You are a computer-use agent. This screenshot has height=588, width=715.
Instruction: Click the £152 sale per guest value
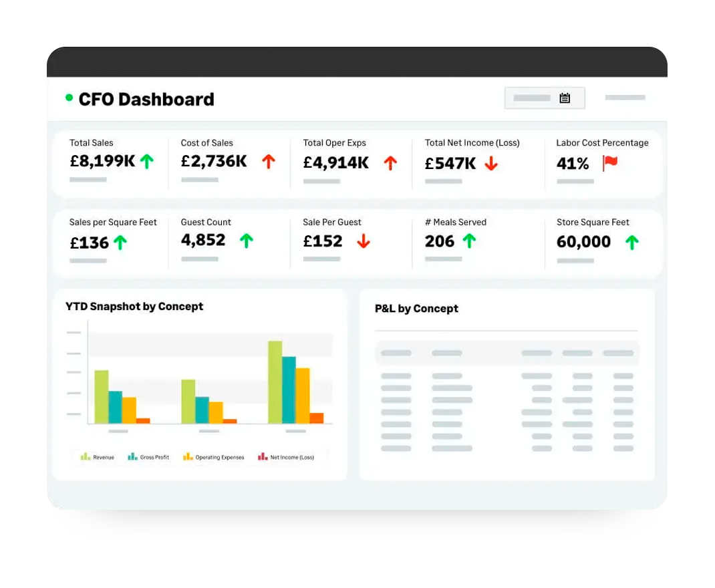[323, 241]
